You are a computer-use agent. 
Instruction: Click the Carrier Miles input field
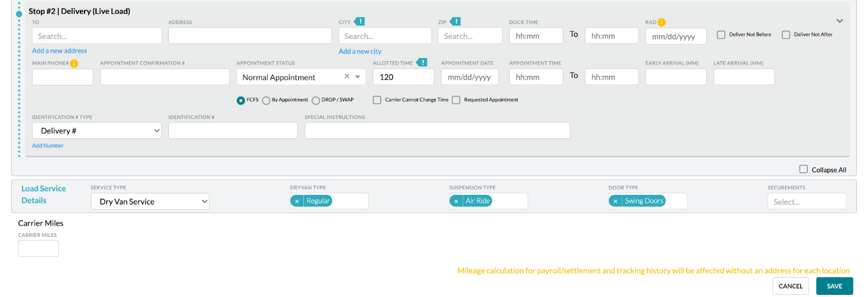39,248
